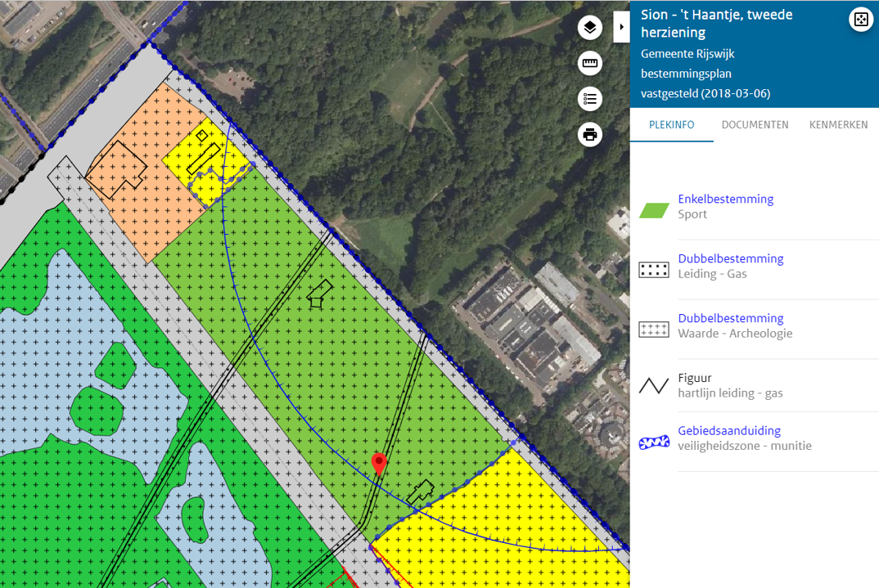
Task: Switch to the PLEKINFO tab
Action: point(672,125)
